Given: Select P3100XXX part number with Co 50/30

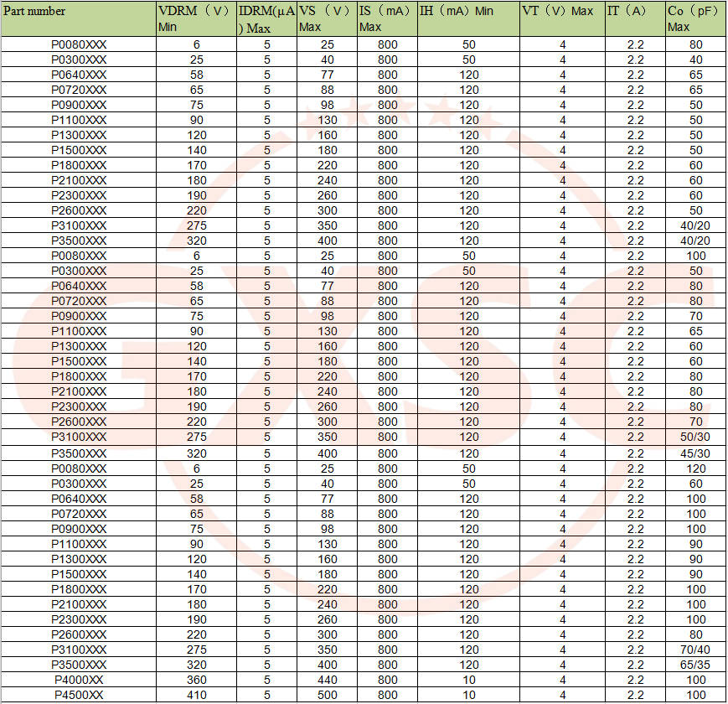Looking at the screenshot, I should [x=79, y=437].
